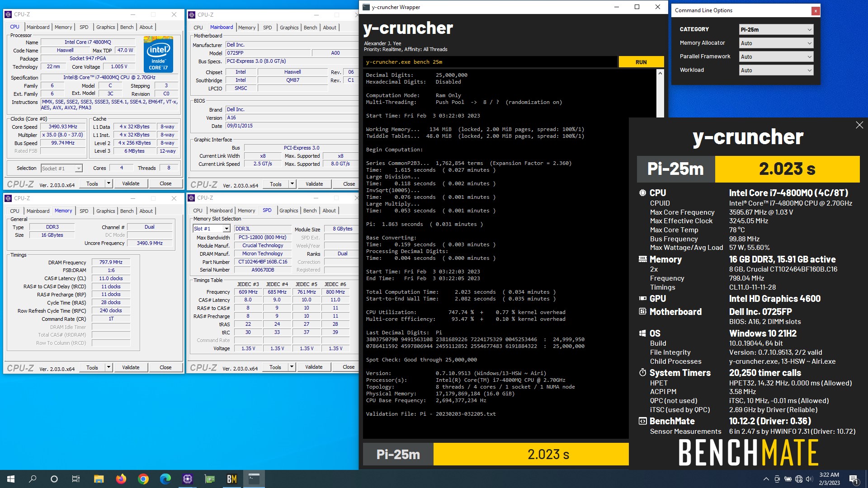Switch to y-cruncher console taskbar icon

pyautogui.click(x=254, y=479)
